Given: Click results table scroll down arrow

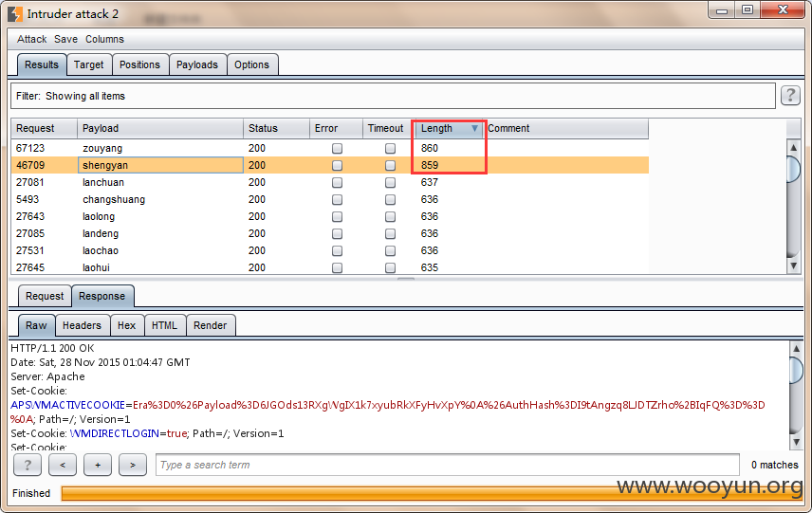Looking at the screenshot, I should click(x=793, y=266).
